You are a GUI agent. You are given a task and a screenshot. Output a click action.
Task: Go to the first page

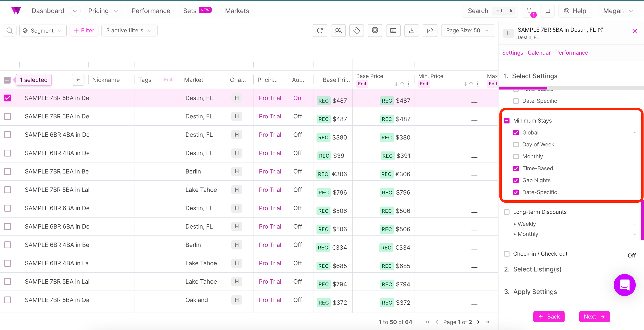click(x=428, y=322)
